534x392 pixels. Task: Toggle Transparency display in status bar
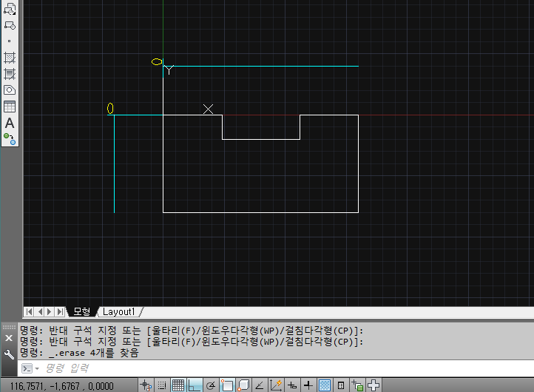325,385
